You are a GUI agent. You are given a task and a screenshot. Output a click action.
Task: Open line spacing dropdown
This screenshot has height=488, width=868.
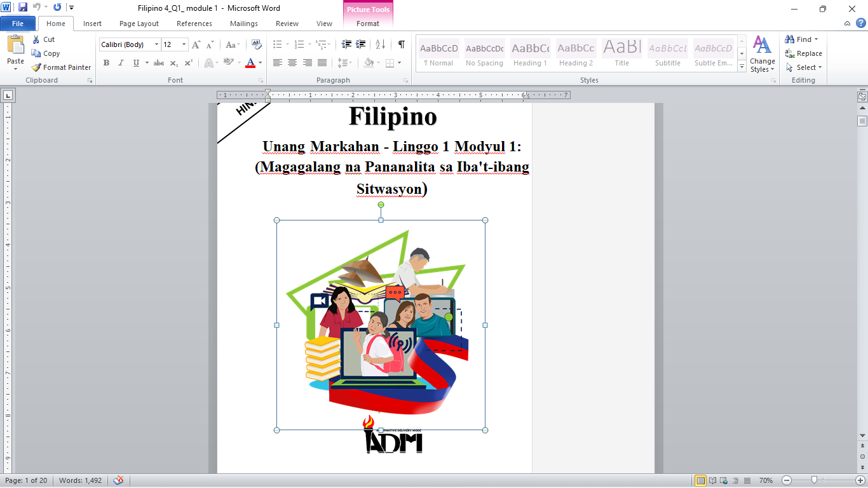pos(344,63)
